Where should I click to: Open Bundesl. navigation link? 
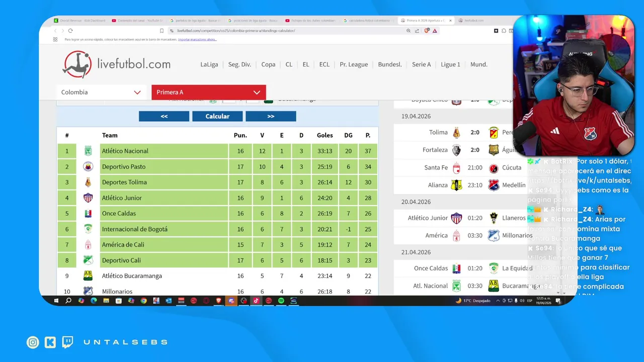[x=390, y=64]
